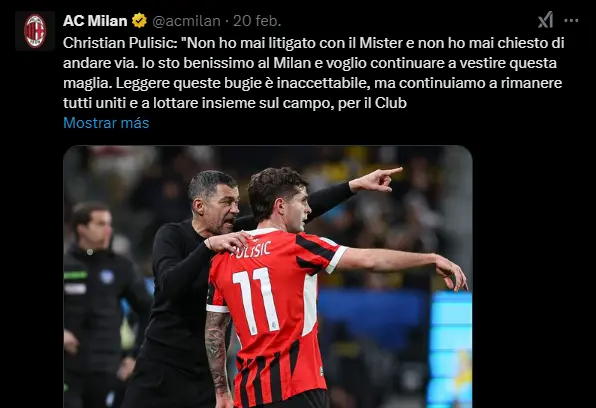
Task: Open the three-dot more options menu
Action: point(571,21)
